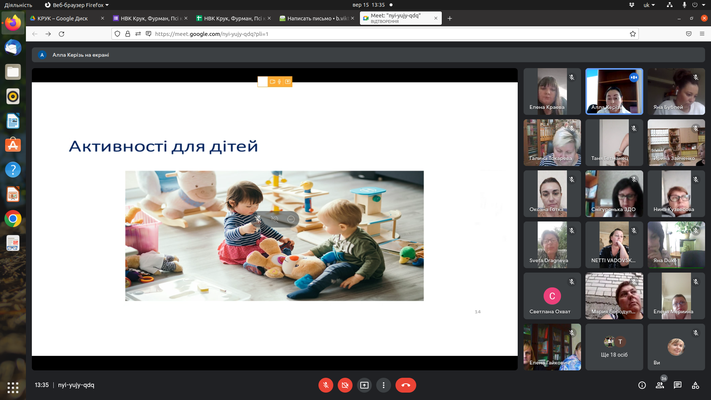Select Светлана Охват participant tile
711x400 pixels.
click(552, 296)
